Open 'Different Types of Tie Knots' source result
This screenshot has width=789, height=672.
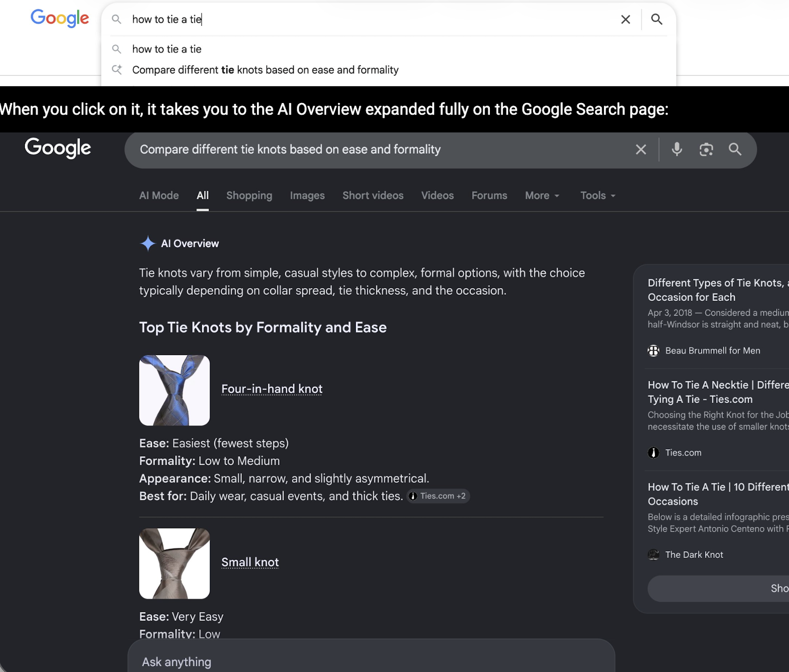pyautogui.click(x=718, y=290)
